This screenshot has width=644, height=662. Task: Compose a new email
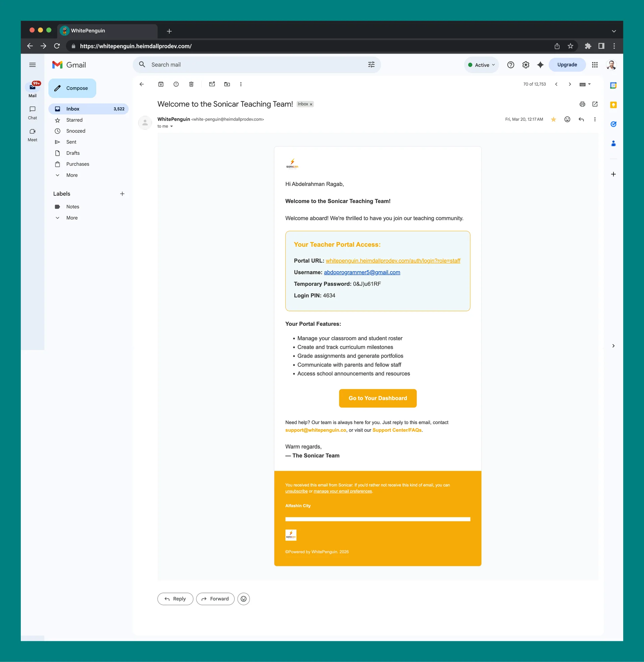(72, 88)
